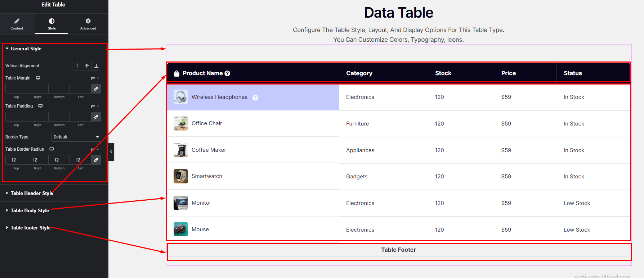
Task: Click the Table Padding responsive device icon
Action: 40,106
